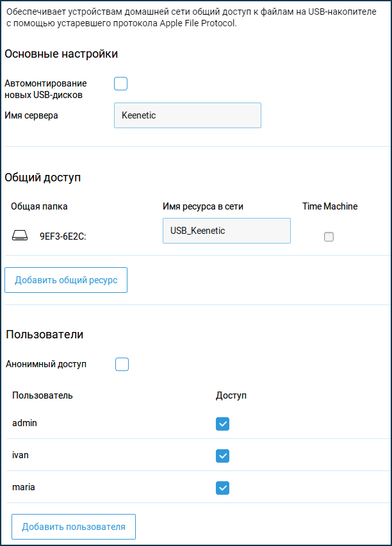Click the Доступ column header
Screen dimensions: 392x546
point(231,395)
